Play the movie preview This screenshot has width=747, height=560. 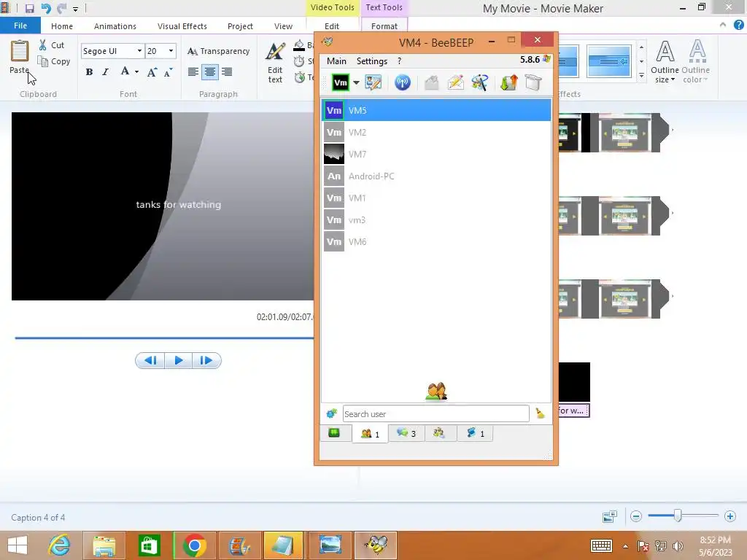pyautogui.click(x=178, y=360)
